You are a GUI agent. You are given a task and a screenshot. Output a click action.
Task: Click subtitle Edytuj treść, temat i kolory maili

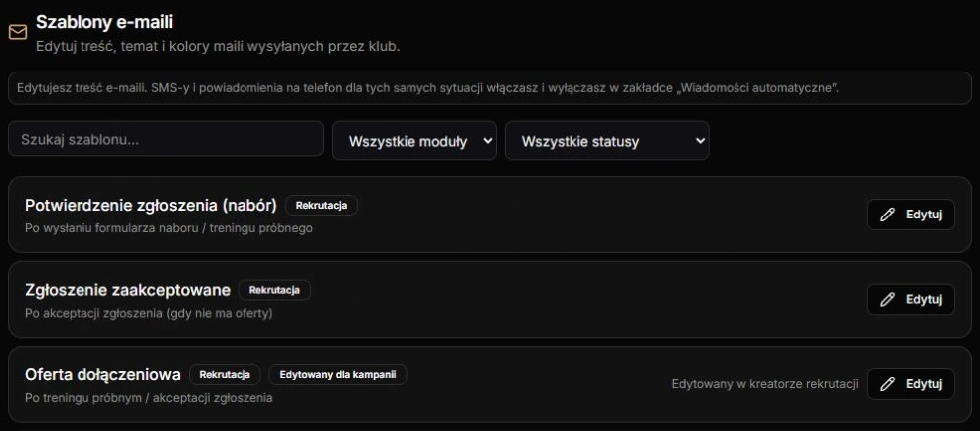[x=218, y=47]
